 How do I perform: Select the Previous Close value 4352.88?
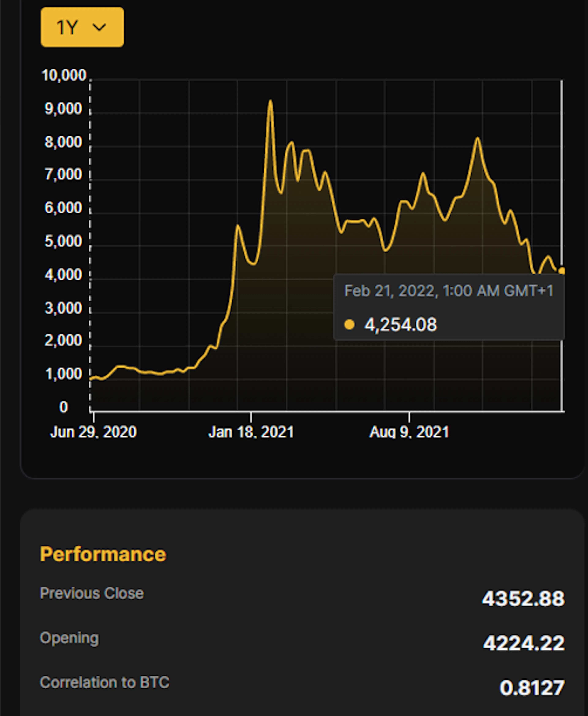[523, 599]
